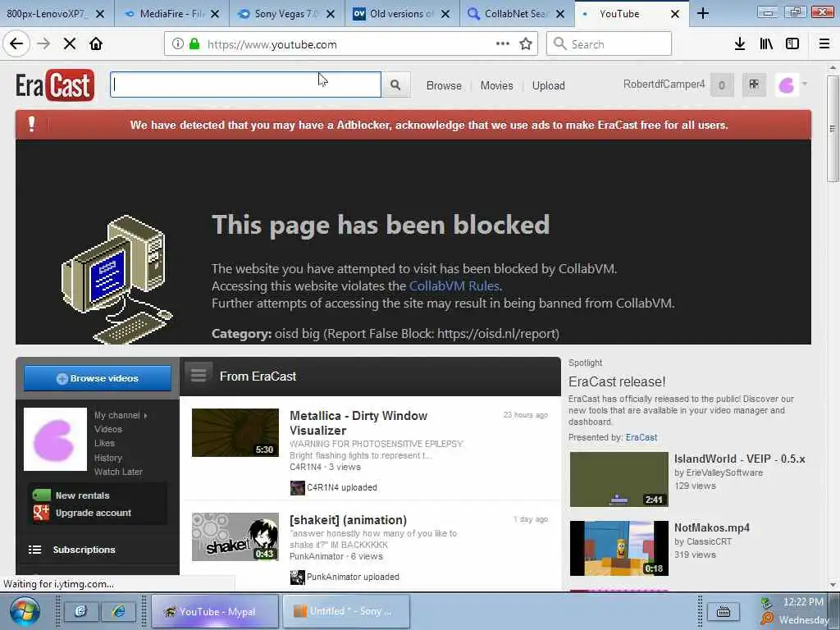Expand the account dropdown arrow
Viewport: 840px width, 630px height.
(x=805, y=84)
